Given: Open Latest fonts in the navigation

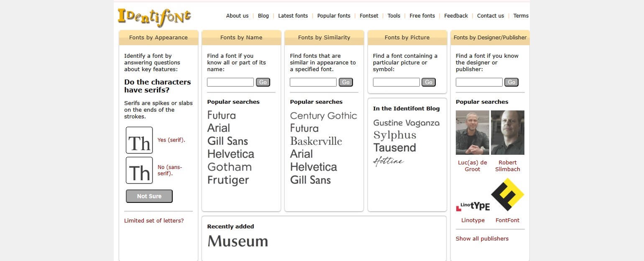Looking at the screenshot, I should pyautogui.click(x=293, y=16).
